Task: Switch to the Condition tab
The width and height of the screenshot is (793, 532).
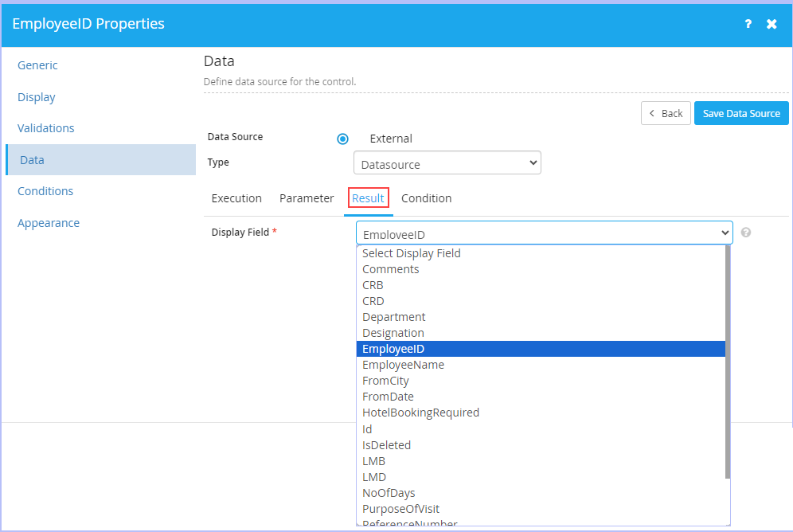Action: (426, 198)
